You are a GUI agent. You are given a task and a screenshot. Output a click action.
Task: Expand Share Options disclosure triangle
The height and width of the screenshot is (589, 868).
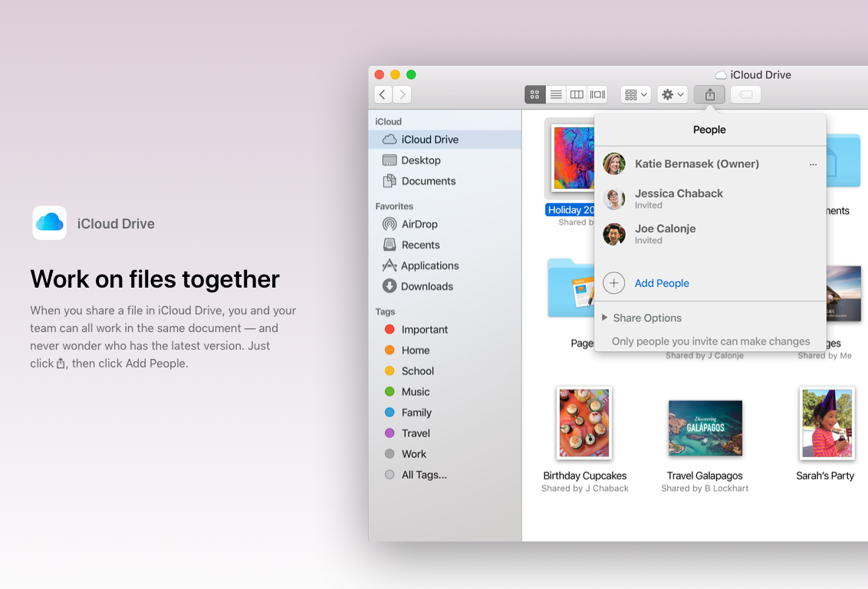[604, 318]
